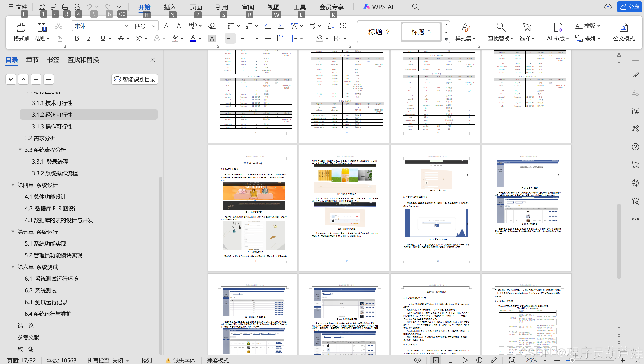Select 5.2 管理员功能模块实现 in outline
Viewport: 644px width, 364px height.
(54, 255)
